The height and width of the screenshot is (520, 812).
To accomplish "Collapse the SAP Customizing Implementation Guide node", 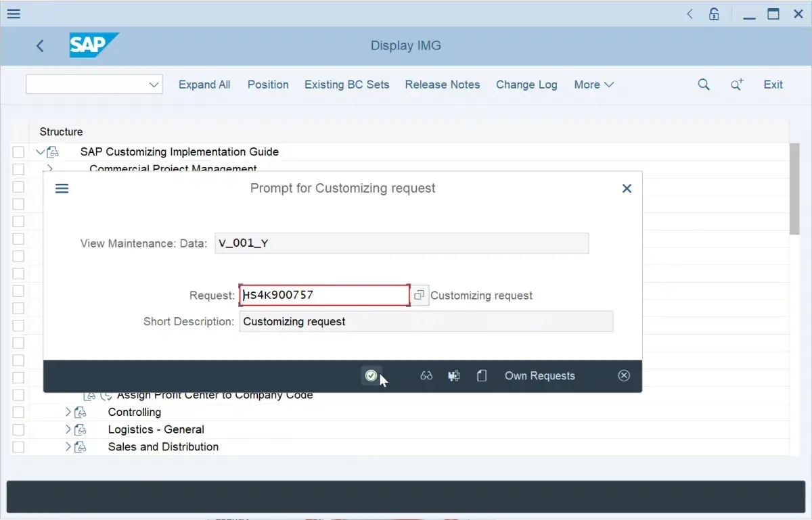I will (40, 152).
